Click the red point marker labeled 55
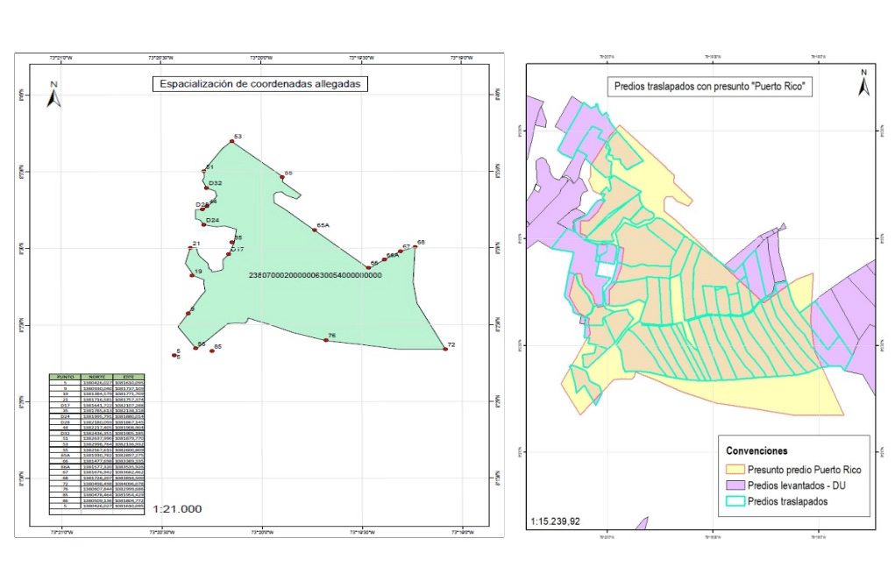Screen dimensions: 895x588 pos(282,177)
